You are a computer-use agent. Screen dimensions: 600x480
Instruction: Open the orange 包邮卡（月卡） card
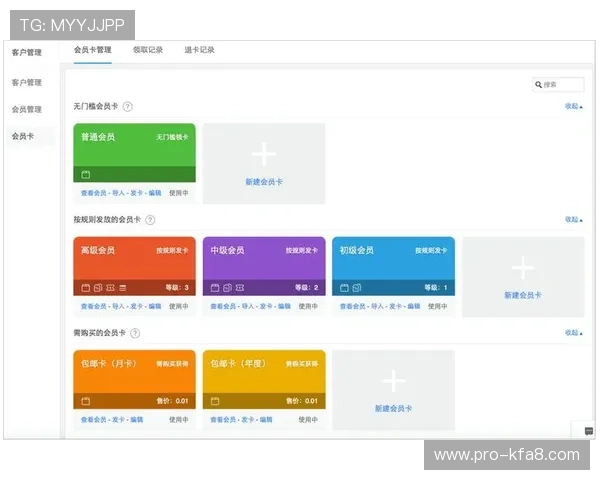pos(134,379)
